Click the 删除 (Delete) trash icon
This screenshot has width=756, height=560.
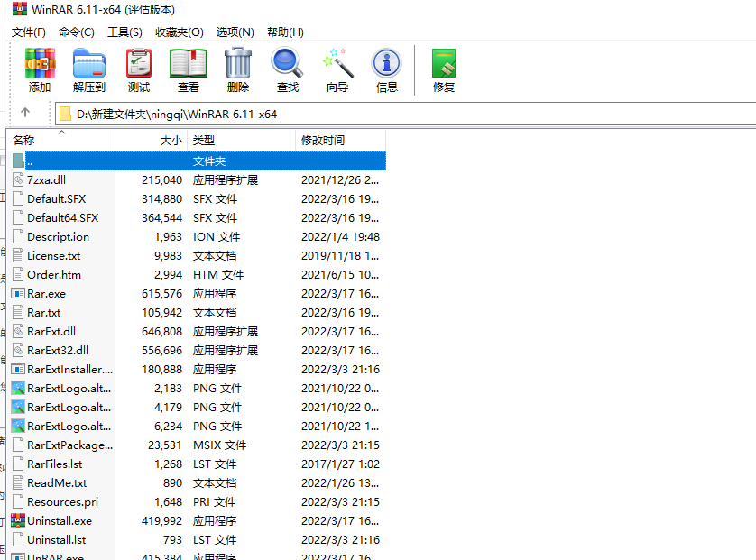(238, 63)
